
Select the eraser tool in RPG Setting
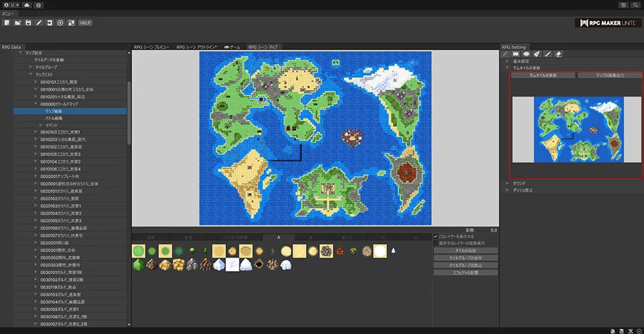[x=559, y=54]
